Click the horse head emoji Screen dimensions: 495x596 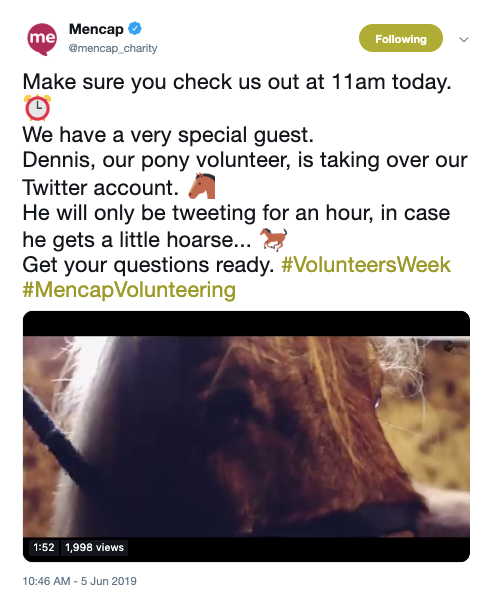click(202, 186)
